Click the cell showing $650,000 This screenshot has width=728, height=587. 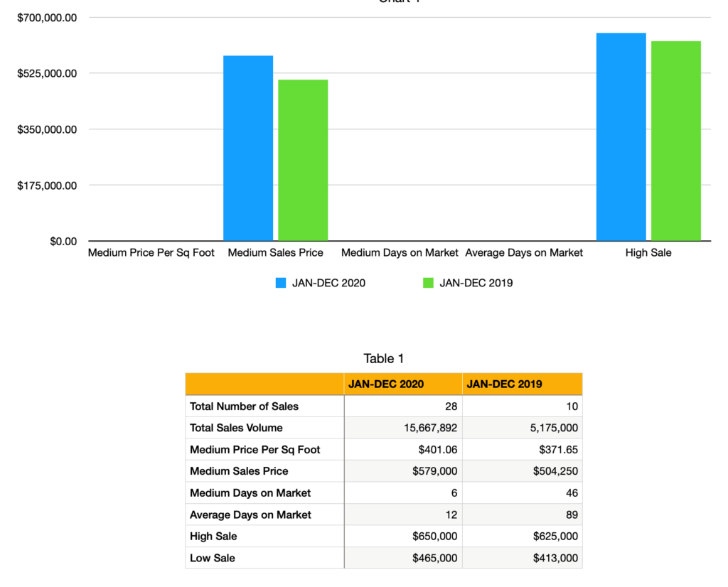pyautogui.click(x=403, y=537)
